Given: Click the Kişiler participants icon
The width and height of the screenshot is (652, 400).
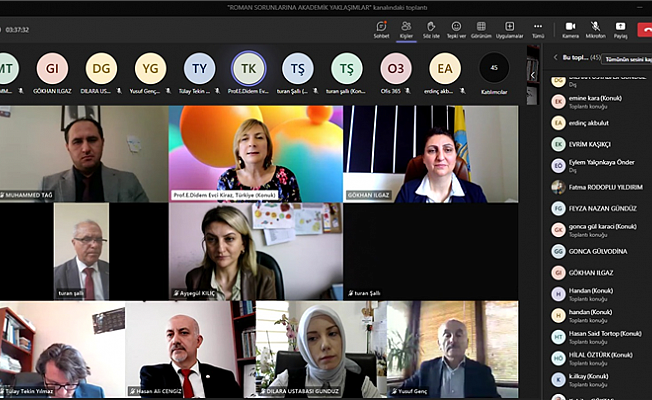Looking at the screenshot, I should click(x=406, y=28).
